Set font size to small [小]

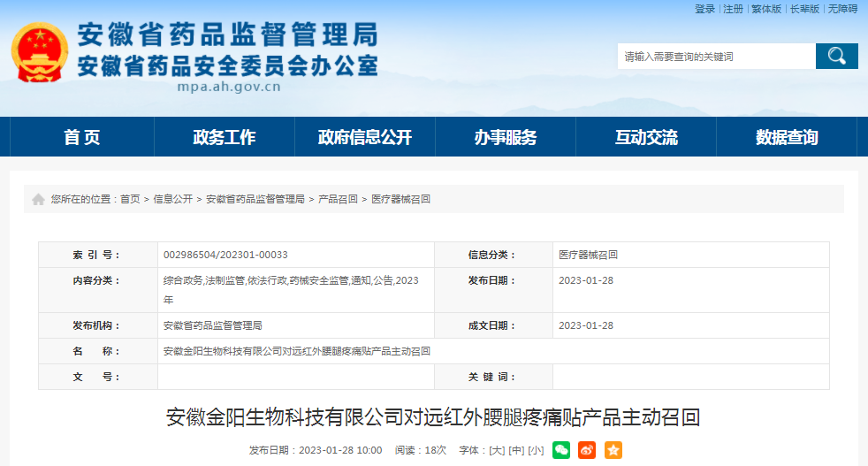536,450
